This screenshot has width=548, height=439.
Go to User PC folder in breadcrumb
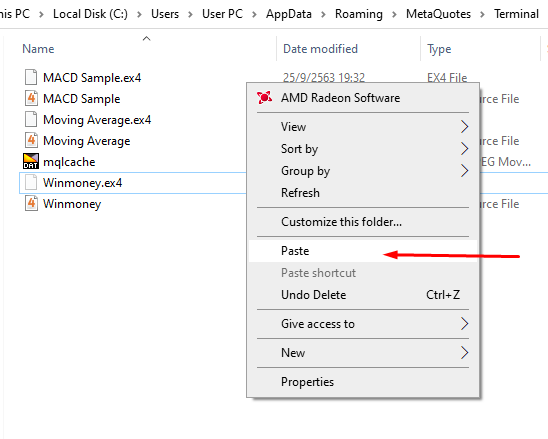[222, 14]
